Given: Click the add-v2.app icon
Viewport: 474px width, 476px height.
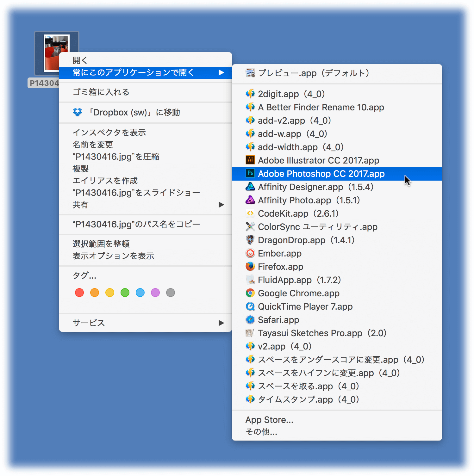Looking at the screenshot, I should (x=250, y=121).
